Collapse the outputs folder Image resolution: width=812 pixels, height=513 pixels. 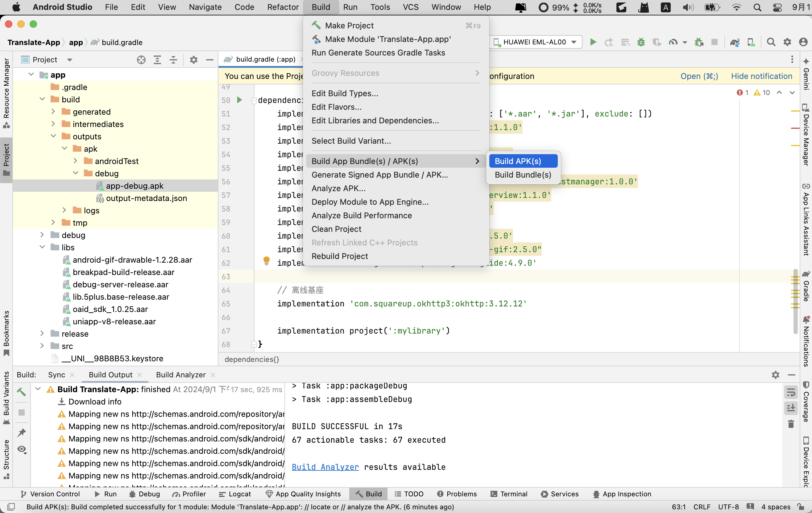click(x=53, y=136)
